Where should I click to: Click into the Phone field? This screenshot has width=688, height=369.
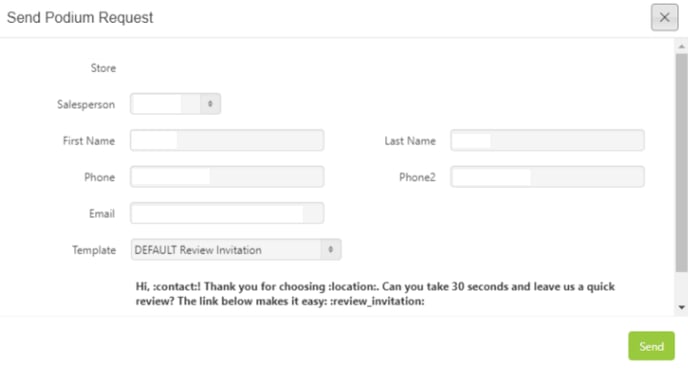click(227, 177)
